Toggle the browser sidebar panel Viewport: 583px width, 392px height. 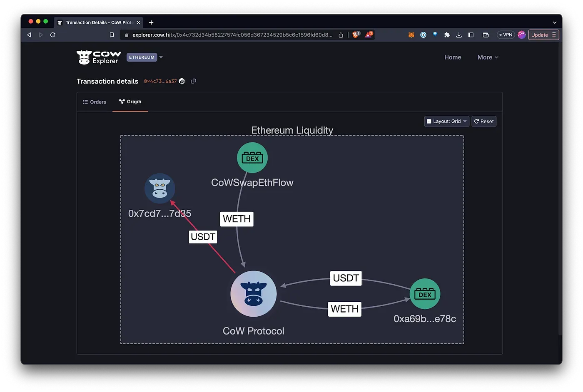(x=471, y=35)
